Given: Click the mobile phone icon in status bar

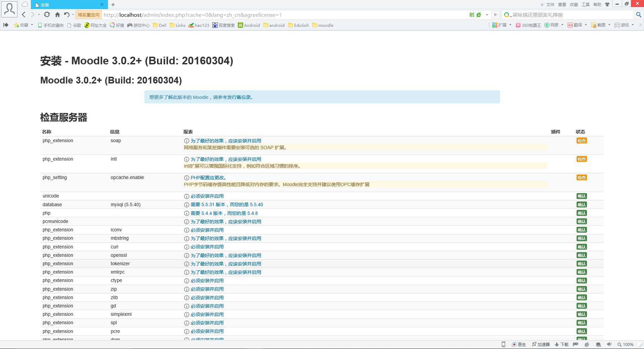Looking at the screenshot, I should pos(503,344).
